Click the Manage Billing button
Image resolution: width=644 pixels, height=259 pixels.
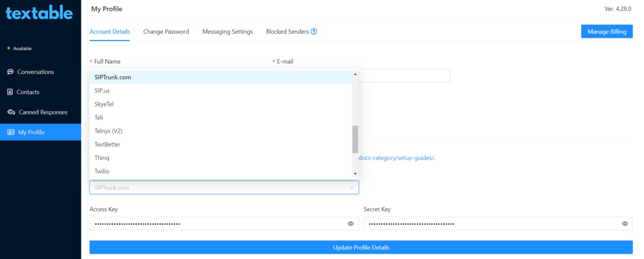607,31
